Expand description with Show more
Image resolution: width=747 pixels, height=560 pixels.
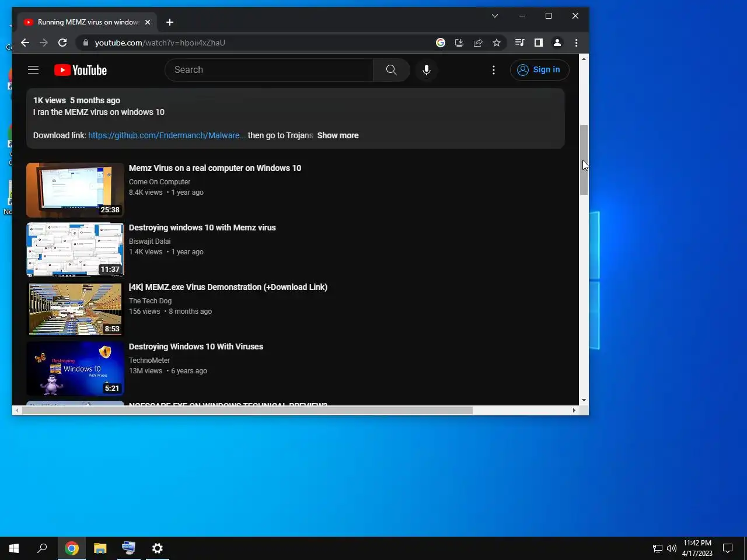point(338,135)
